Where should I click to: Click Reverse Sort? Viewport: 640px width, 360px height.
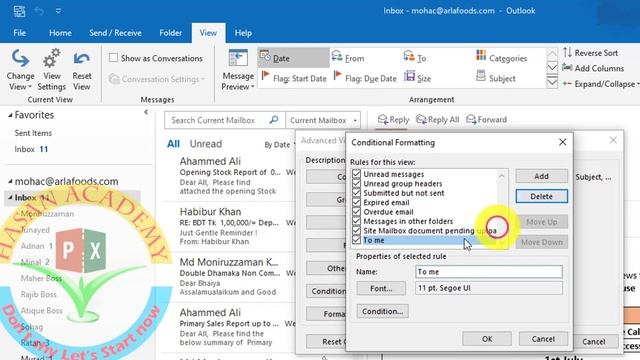click(x=590, y=53)
